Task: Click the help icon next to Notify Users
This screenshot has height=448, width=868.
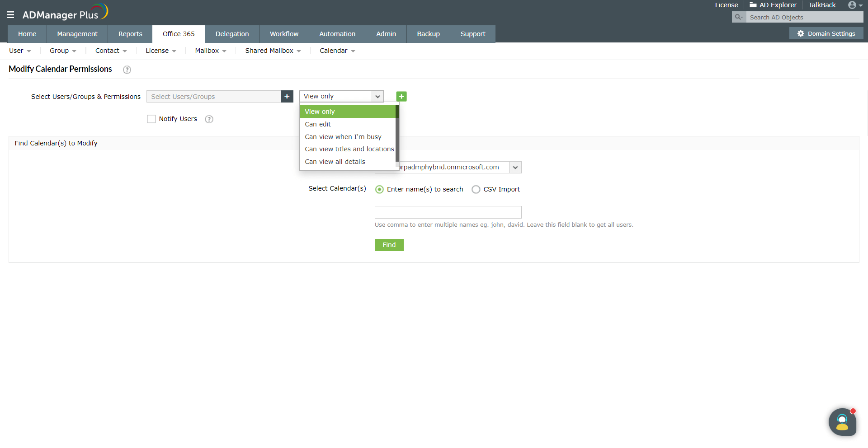Action: (x=209, y=119)
